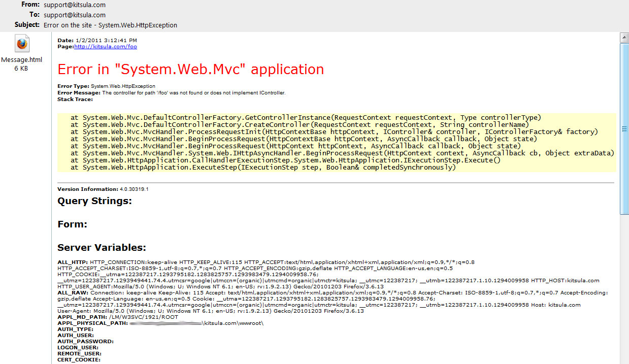Image resolution: width=629 pixels, height=364 pixels.
Task: Click the Subject line text
Action: [x=110, y=25]
